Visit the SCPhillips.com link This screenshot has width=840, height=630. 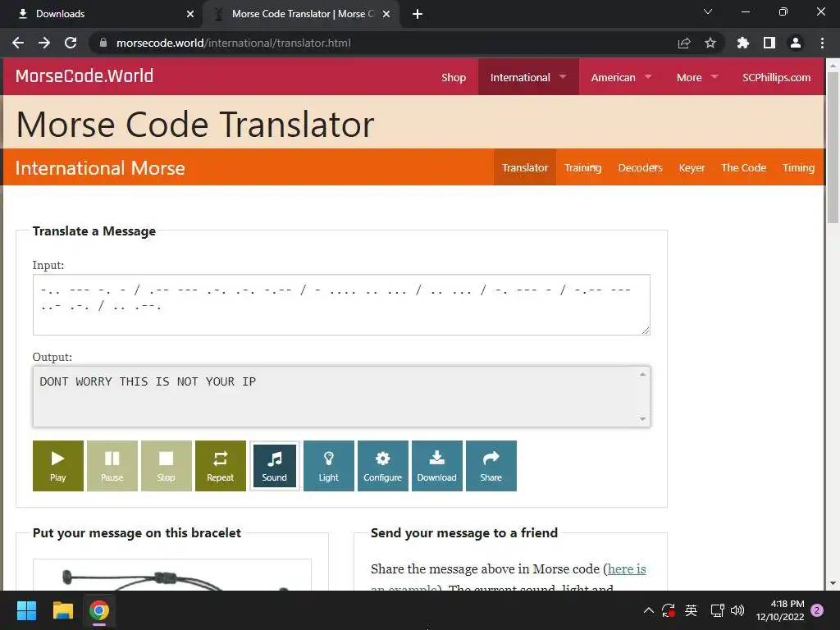click(x=776, y=77)
